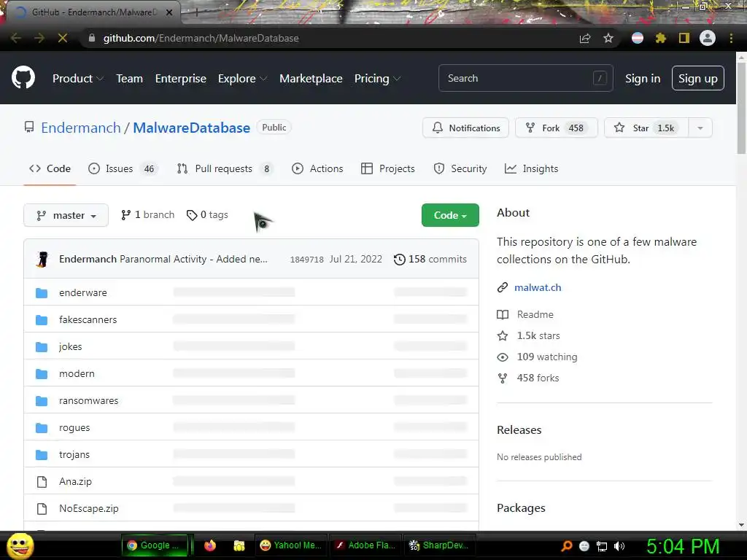This screenshot has height=560, width=747.
Task: Open the Endermanch owner link
Action: pos(81,128)
